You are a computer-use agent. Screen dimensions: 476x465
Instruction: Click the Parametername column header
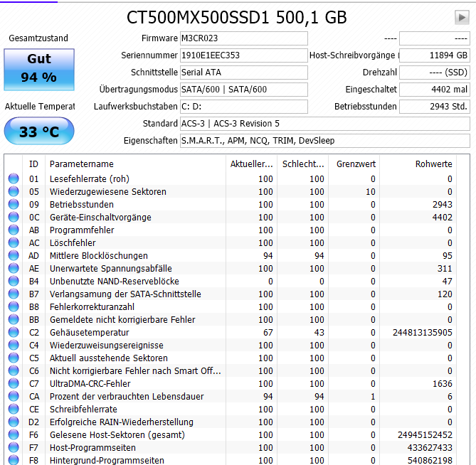click(135, 164)
